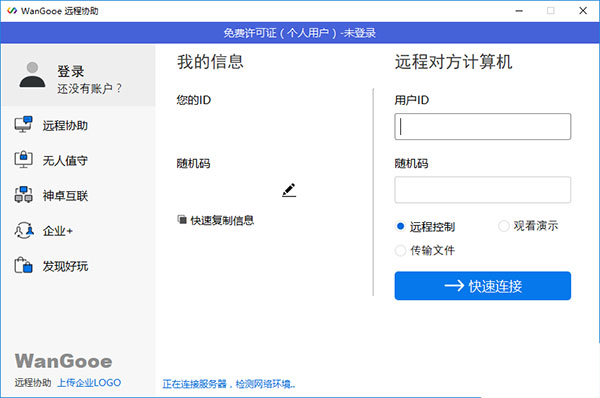Click the user avatar icon

[x=33, y=75]
